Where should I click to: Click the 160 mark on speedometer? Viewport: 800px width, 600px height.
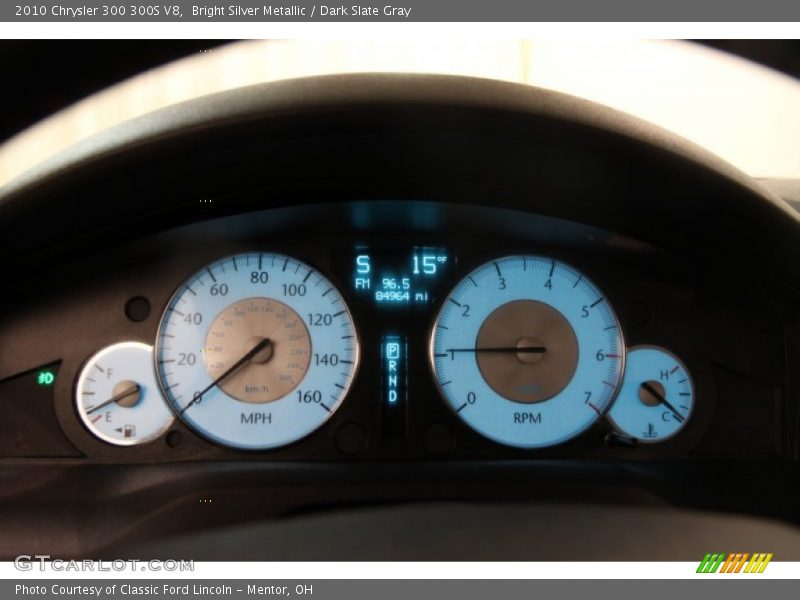(309, 396)
